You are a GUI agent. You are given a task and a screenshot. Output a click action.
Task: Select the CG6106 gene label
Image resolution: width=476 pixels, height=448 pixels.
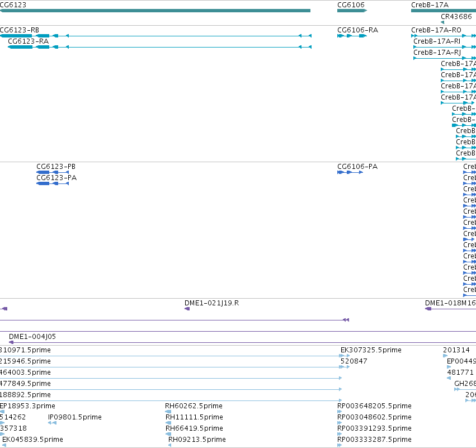click(351, 5)
